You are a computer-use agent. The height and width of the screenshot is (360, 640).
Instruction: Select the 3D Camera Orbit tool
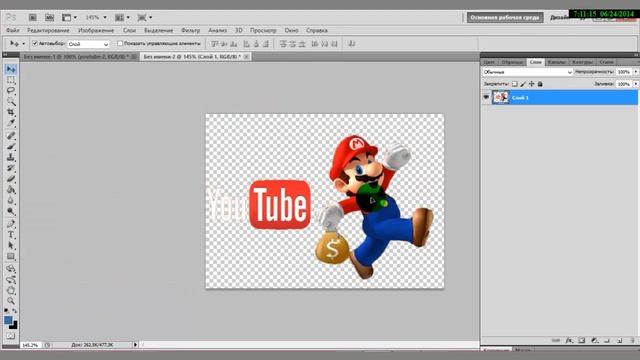11,280
